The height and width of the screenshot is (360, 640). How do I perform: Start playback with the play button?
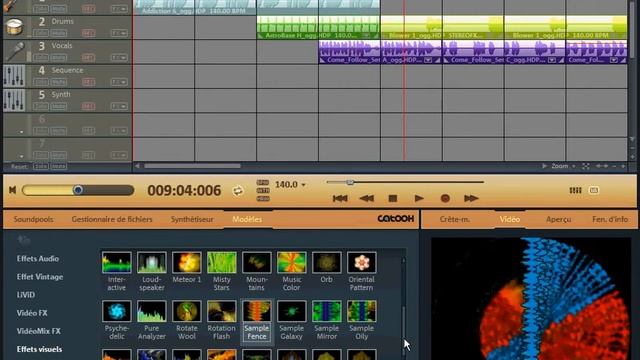pos(419,198)
